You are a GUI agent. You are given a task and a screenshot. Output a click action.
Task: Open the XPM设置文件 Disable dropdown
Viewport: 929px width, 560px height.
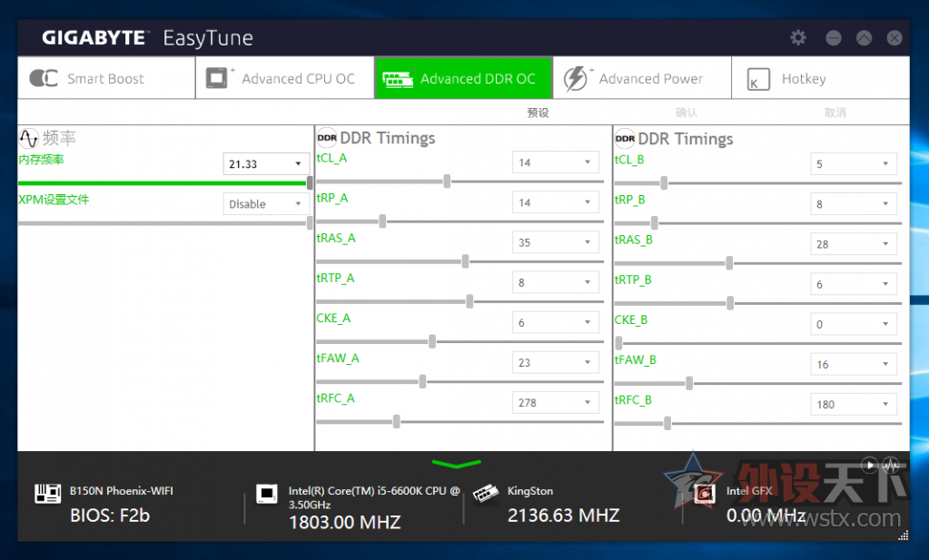[266, 203]
